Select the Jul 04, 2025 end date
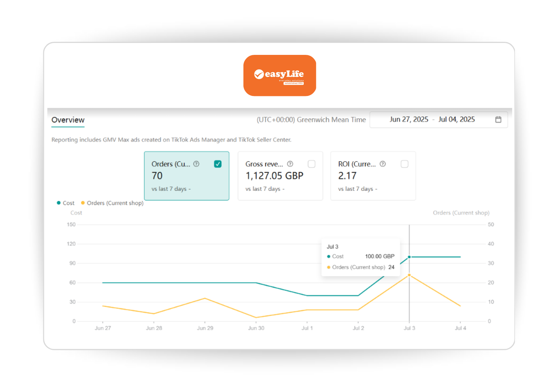The width and height of the screenshot is (560, 392). [x=456, y=119]
